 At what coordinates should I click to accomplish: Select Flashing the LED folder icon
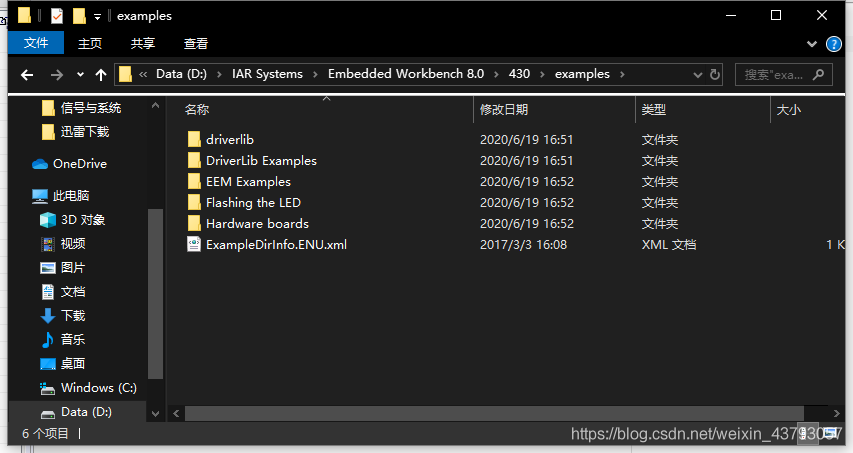pos(194,203)
